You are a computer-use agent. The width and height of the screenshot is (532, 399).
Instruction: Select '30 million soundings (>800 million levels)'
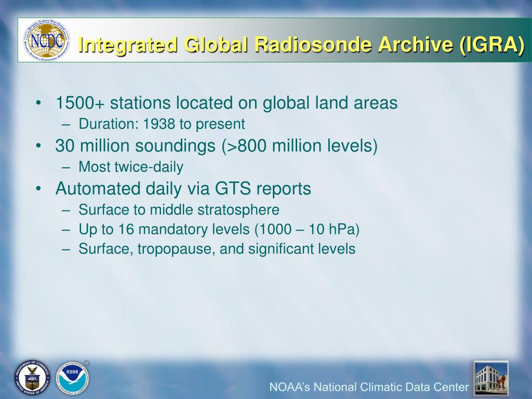click(217, 146)
